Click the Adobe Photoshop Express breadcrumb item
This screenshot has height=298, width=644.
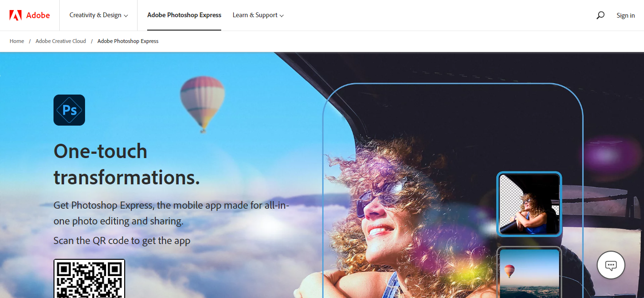[x=128, y=41]
